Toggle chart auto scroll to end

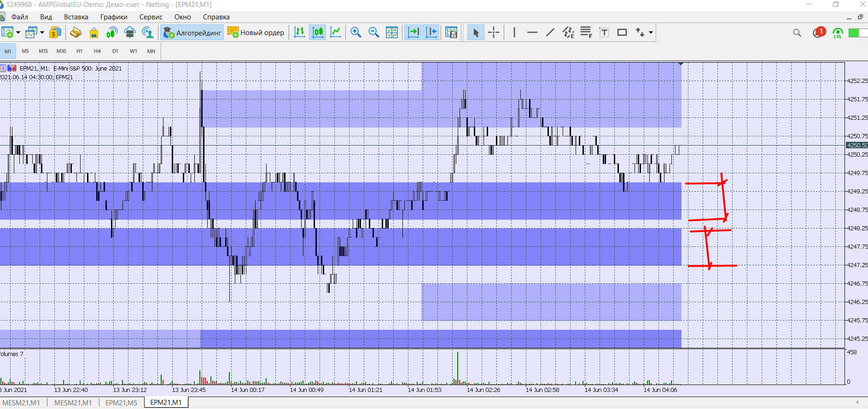click(x=414, y=32)
